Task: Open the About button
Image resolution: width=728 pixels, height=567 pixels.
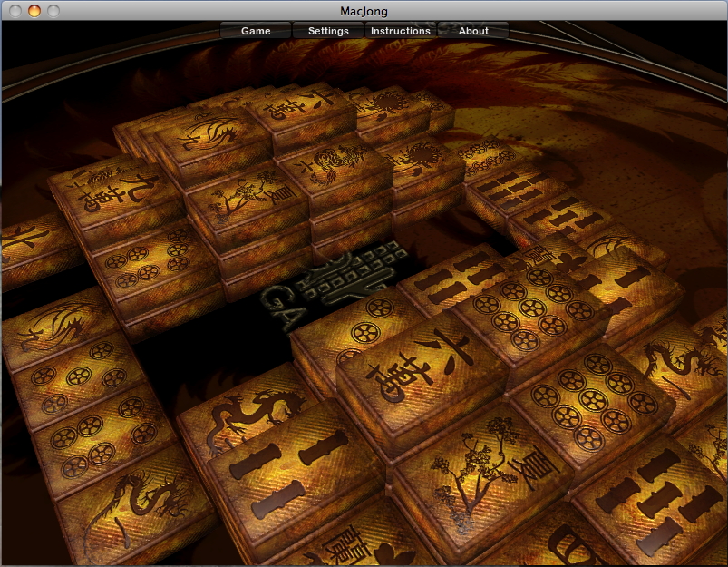Action: click(x=473, y=31)
